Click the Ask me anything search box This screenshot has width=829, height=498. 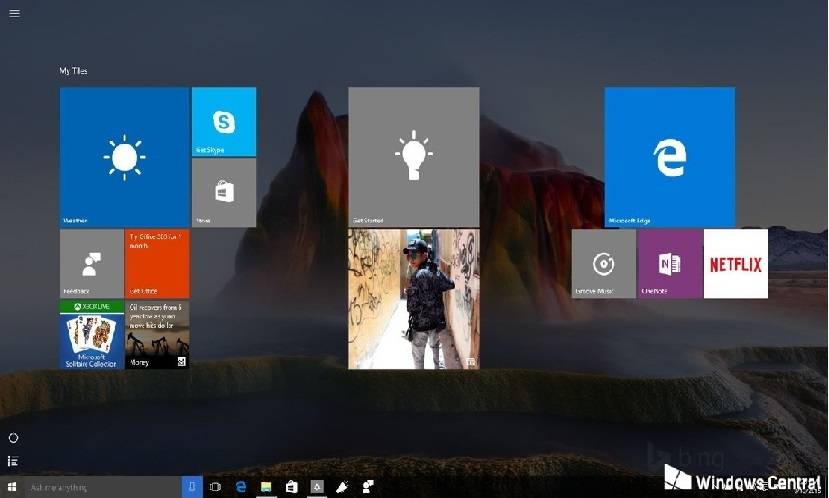[x=100, y=487]
